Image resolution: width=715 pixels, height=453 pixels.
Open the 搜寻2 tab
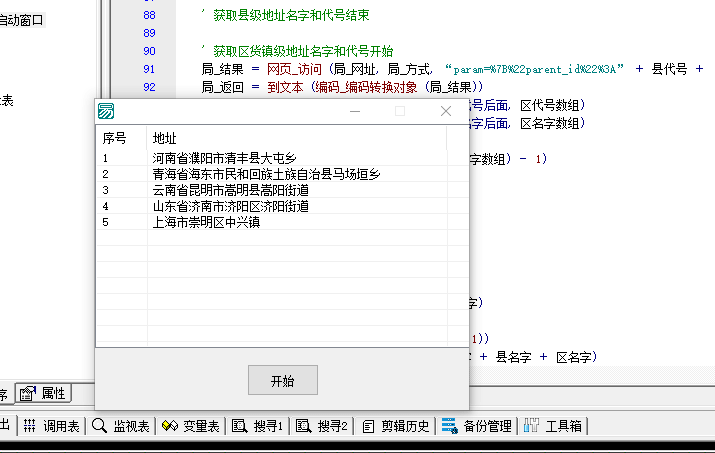point(321,426)
